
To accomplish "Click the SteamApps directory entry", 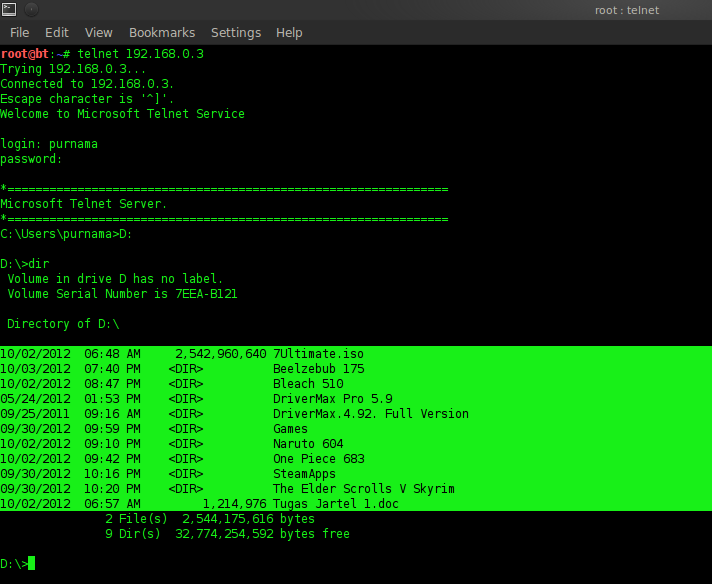I will (304, 474).
